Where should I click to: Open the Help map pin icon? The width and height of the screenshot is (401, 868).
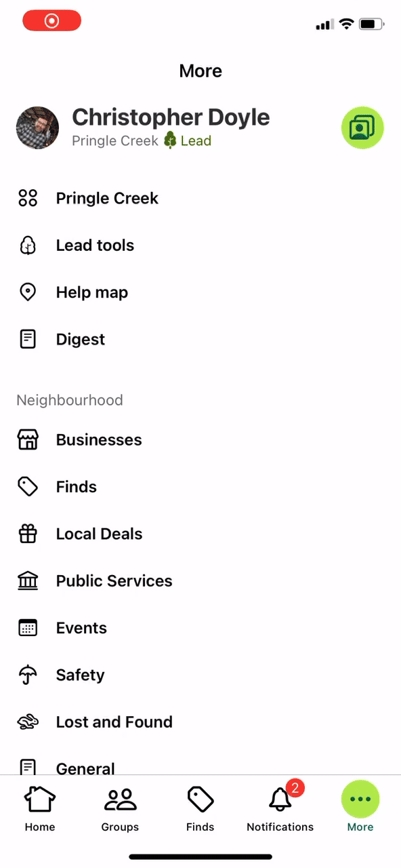pos(28,292)
